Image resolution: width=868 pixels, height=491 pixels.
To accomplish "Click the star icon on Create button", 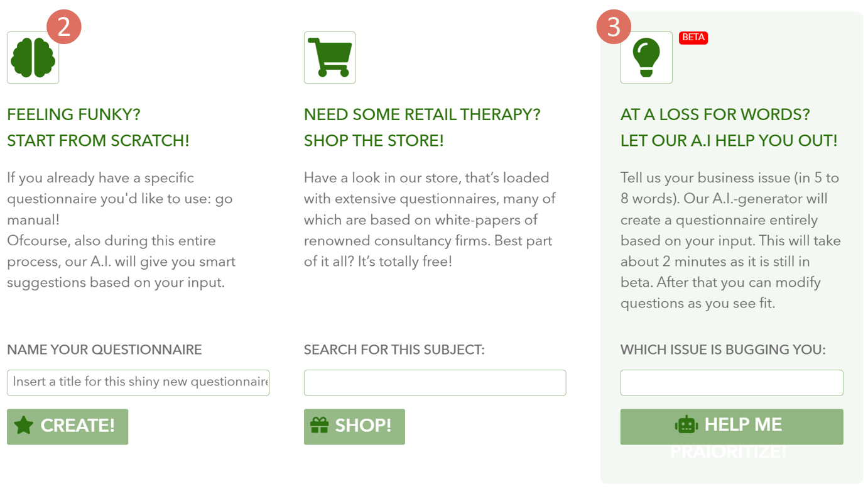I will [x=24, y=426].
